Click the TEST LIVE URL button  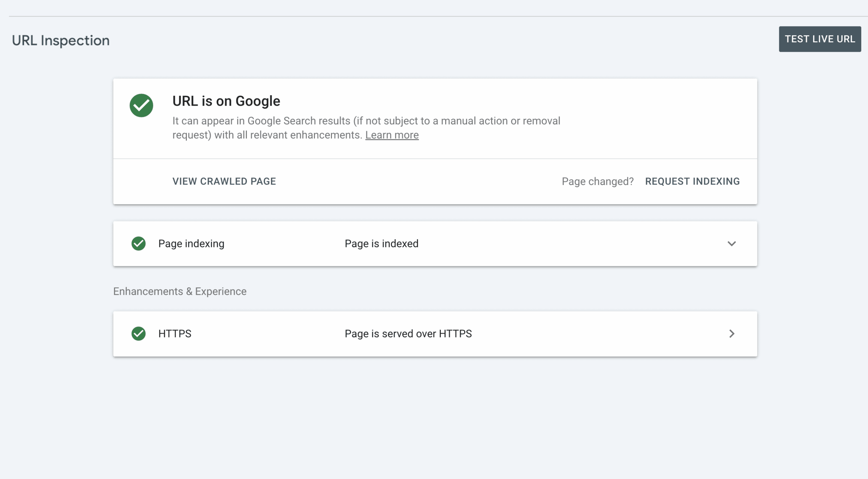pyautogui.click(x=820, y=39)
